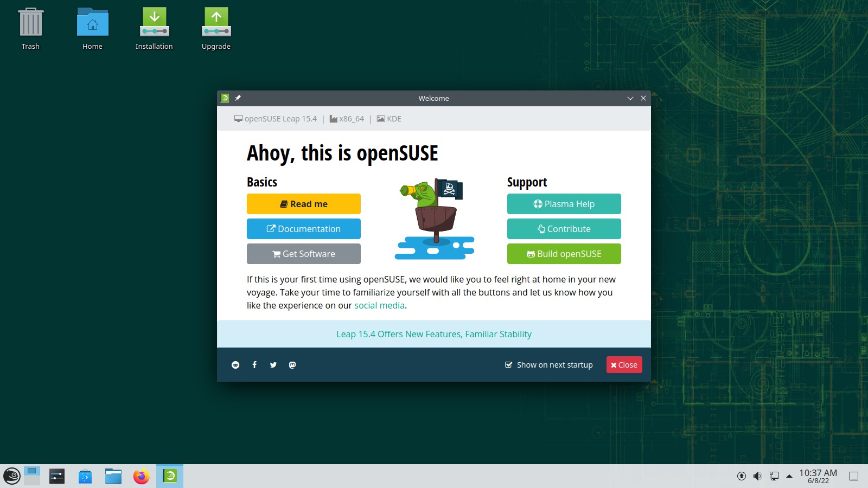Screen dimensions: 868x488
Task: Open System Settings from the taskbar
Action: (57, 476)
